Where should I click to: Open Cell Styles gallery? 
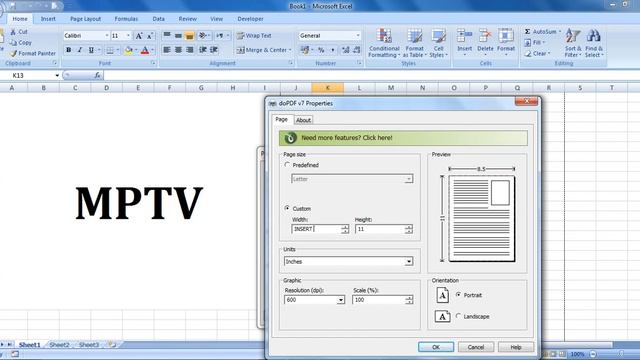(x=438, y=43)
